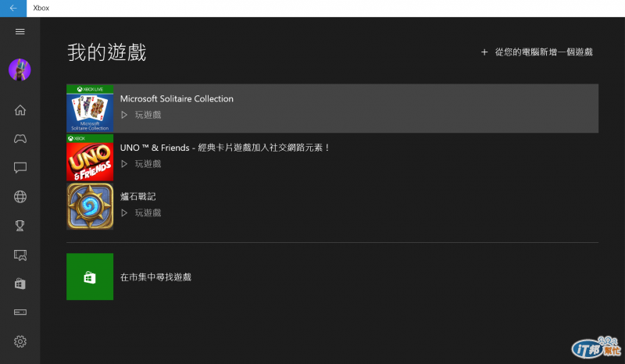Screen dimensions: 625x364
Task: Open the Settings gear icon
Action: point(20,341)
